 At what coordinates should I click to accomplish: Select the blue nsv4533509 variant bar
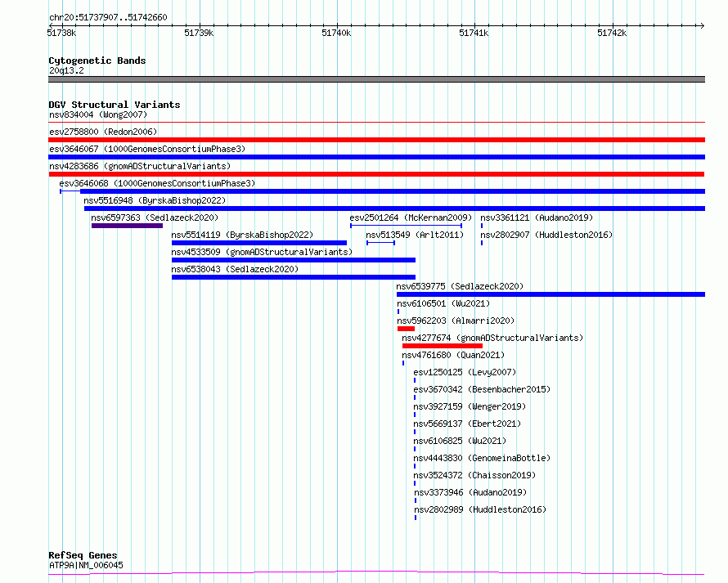click(x=294, y=260)
